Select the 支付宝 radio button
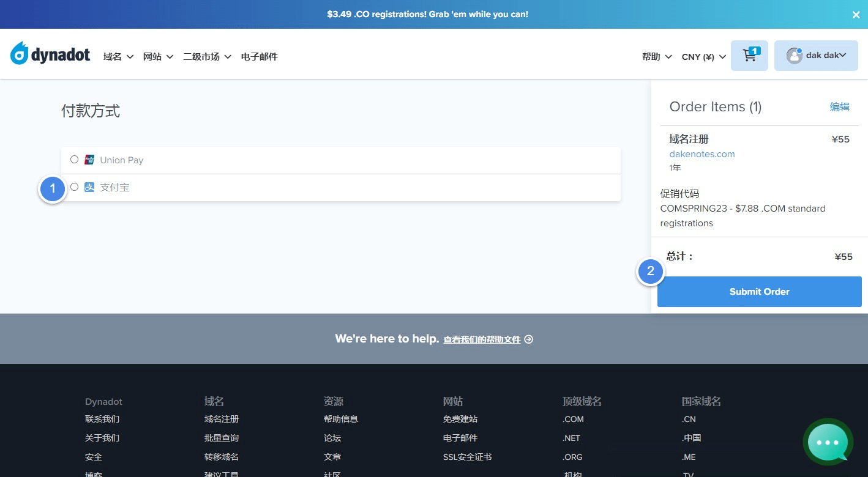The height and width of the screenshot is (477, 868). 74,187
